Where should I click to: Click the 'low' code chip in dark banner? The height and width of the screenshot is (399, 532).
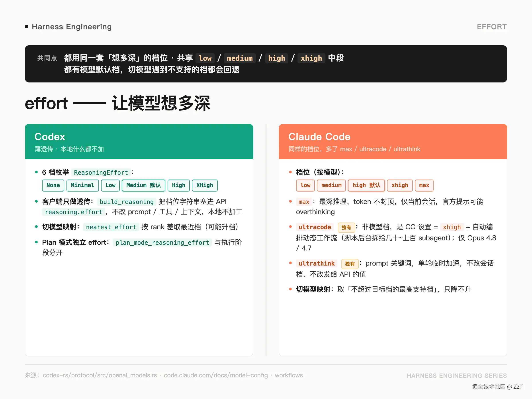tap(205, 58)
